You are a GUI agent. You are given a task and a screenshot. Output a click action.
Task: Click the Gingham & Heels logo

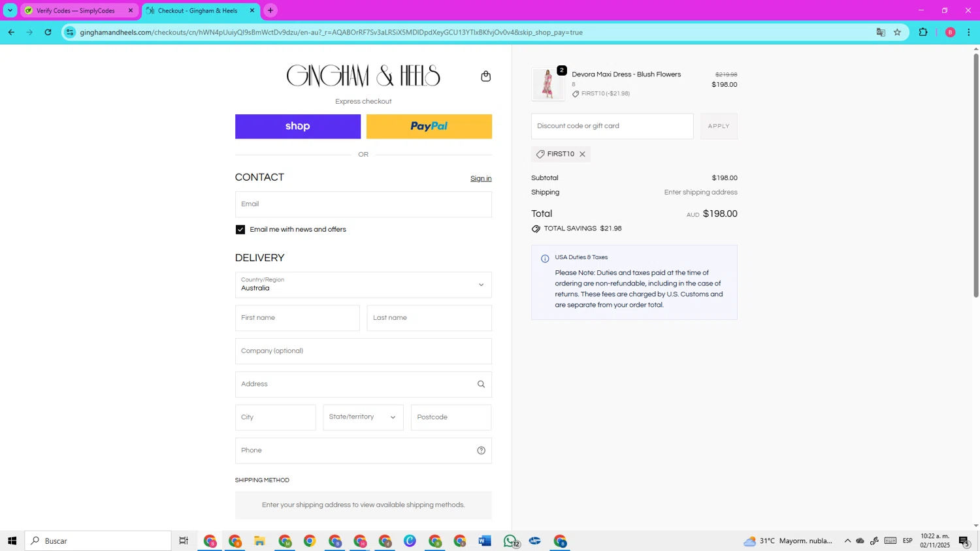coord(363,76)
